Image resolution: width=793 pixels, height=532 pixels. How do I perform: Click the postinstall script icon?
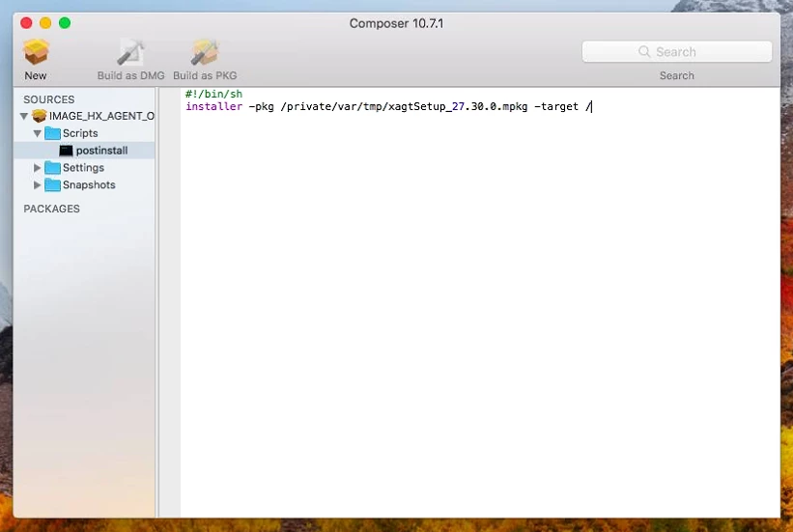click(x=66, y=151)
